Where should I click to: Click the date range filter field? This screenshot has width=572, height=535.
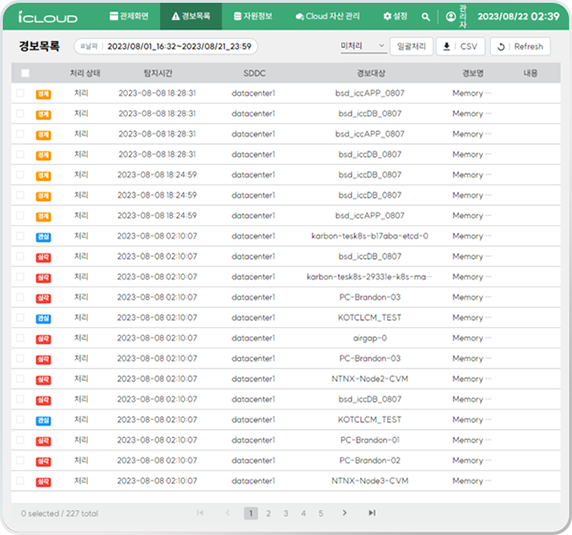click(166, 46)
